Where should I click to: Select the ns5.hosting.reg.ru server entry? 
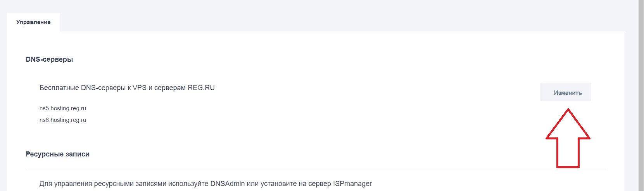point(63,108)
